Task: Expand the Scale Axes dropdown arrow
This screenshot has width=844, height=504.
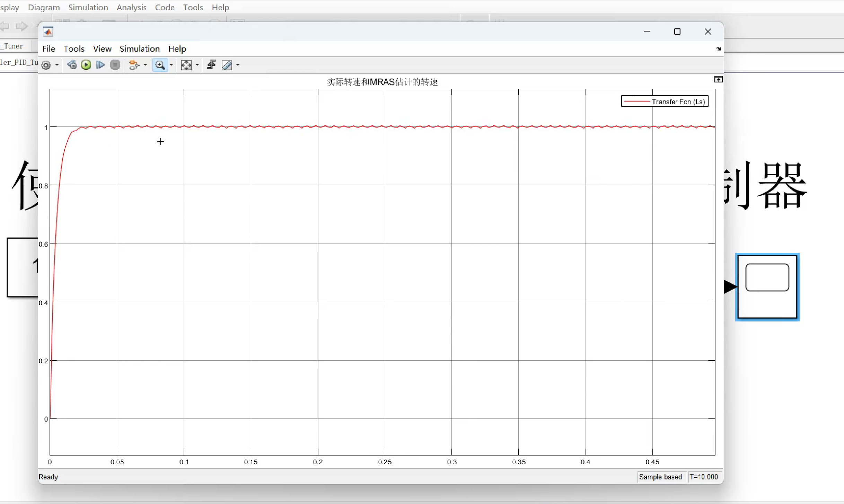Action: (197, 65)
